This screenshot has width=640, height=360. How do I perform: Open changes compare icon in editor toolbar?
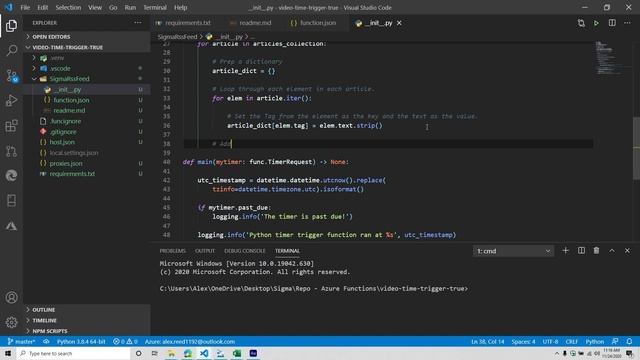tap(581, 23)
